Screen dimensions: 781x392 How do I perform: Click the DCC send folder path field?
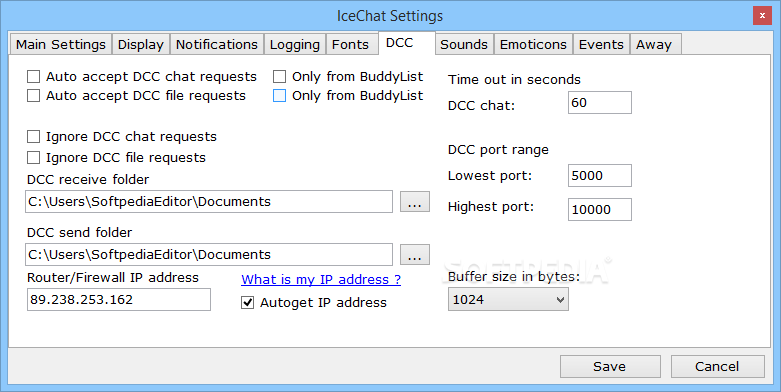point(209,255)
